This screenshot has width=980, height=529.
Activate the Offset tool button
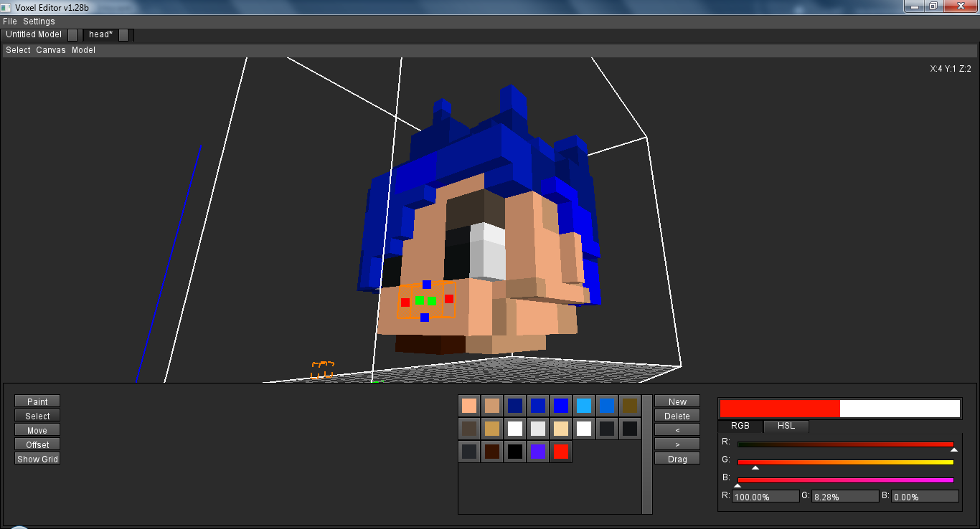click(37, 444)
